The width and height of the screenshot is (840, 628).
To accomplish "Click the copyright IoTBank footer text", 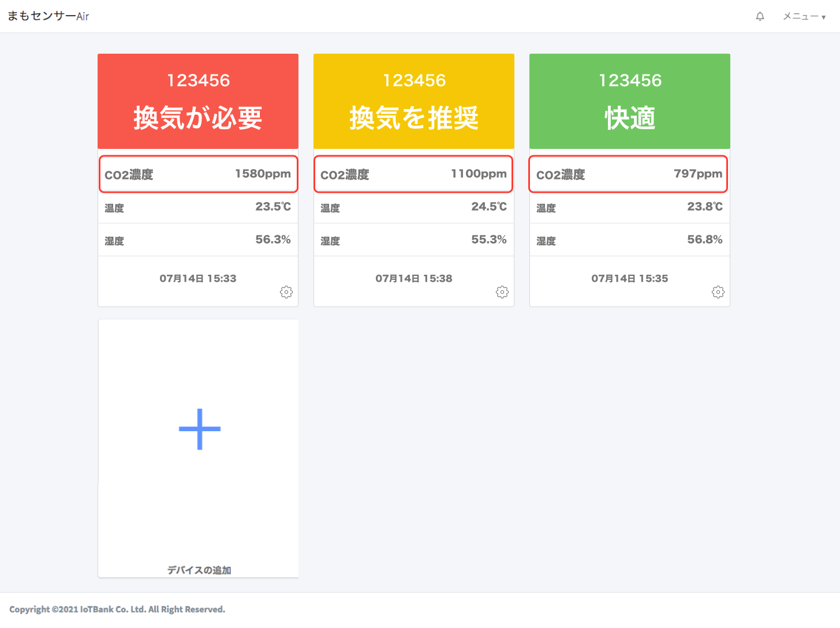I will (117, 610).
